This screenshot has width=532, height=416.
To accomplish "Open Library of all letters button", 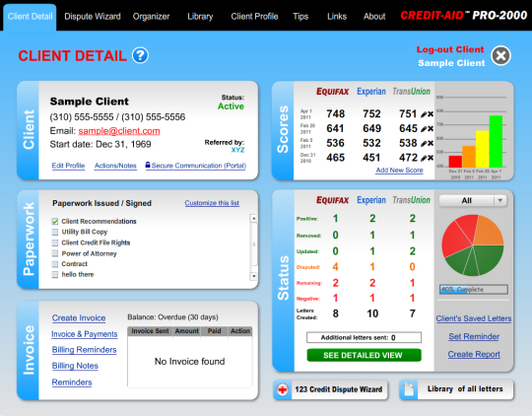I will [x=457, y=389].
